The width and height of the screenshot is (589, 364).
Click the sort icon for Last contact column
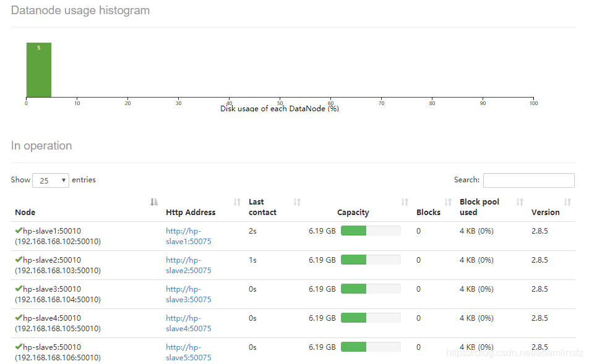(297, 202)
